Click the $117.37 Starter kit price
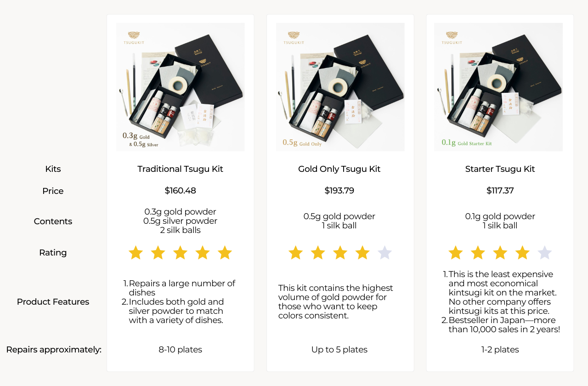588x386 pixels. [x=500, y=191]
